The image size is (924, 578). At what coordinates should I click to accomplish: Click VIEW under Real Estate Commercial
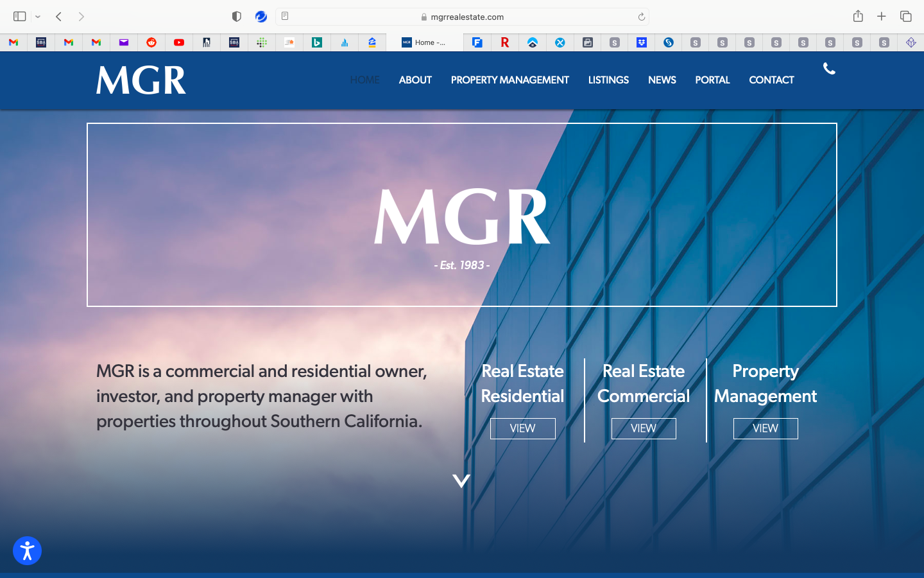coord(644,428)
